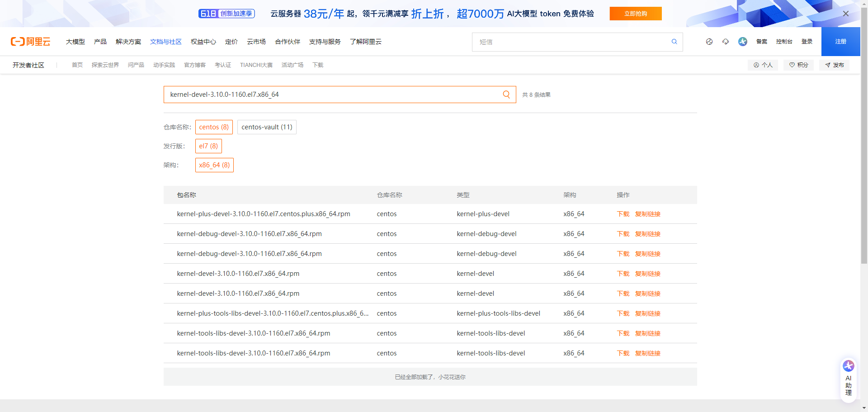This screenshot has width=868, height=412.
Task: Click the package search input field
Action: (x=316, y=95)
